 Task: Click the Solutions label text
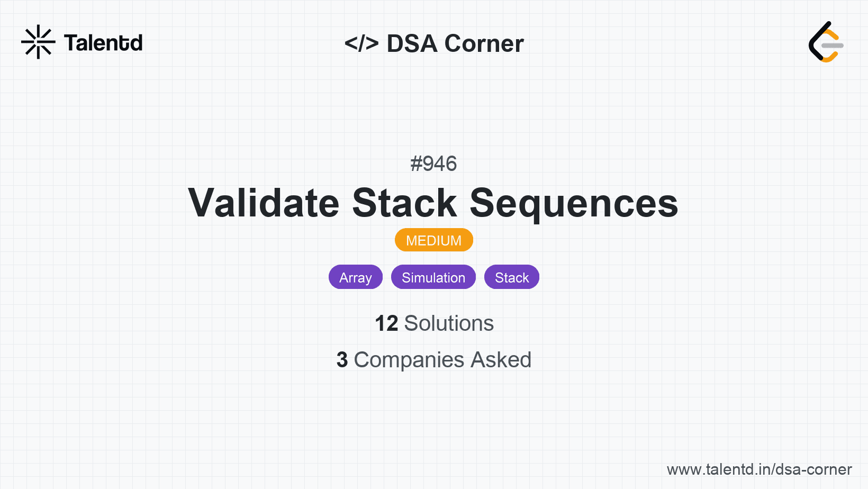449,323
